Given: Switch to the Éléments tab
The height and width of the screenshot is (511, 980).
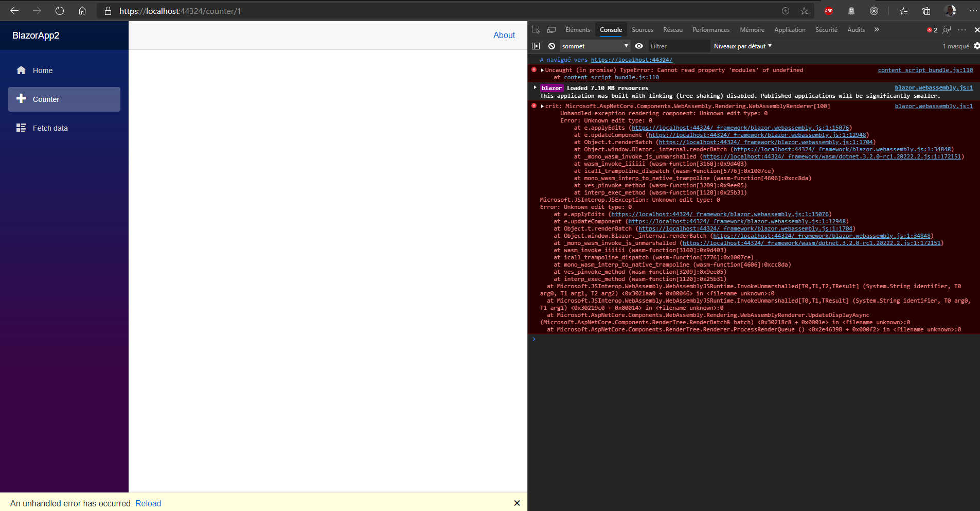Looking at the screenshot, I should click(x=578, y=30).
